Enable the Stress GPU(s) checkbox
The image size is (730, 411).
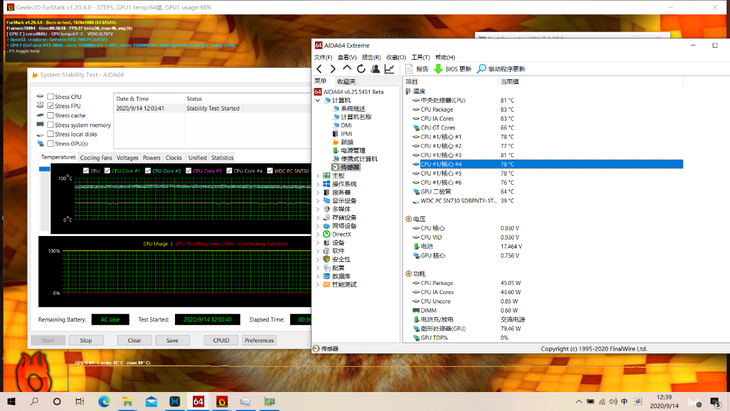click(x=51, y=143)
